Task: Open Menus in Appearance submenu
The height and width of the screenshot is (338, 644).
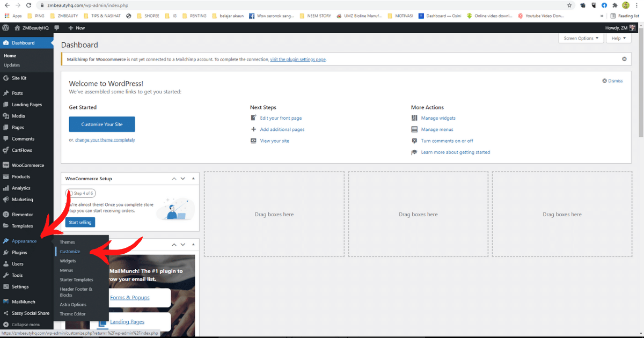Action: coord(66,270)
